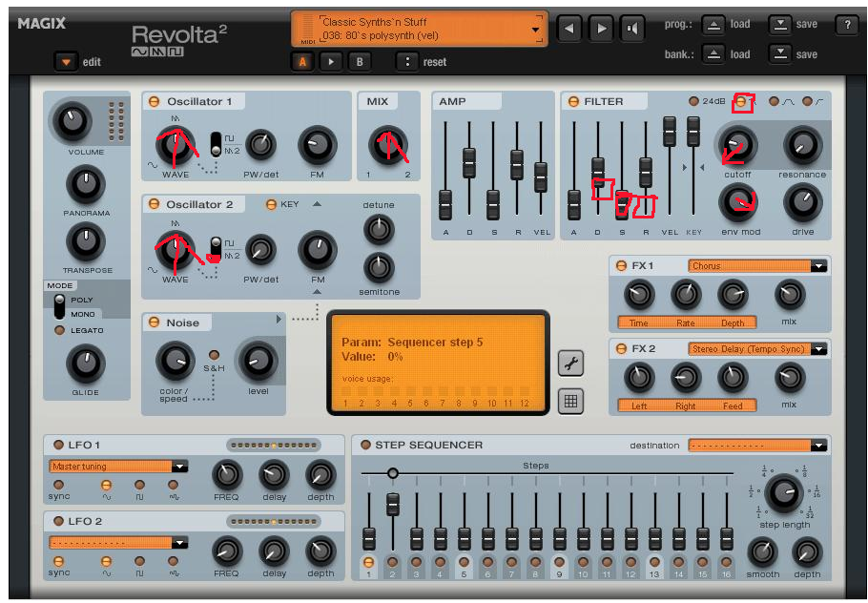Select LFO 1 random waveform
Viewport: 868px width, 603px height.
174,485
